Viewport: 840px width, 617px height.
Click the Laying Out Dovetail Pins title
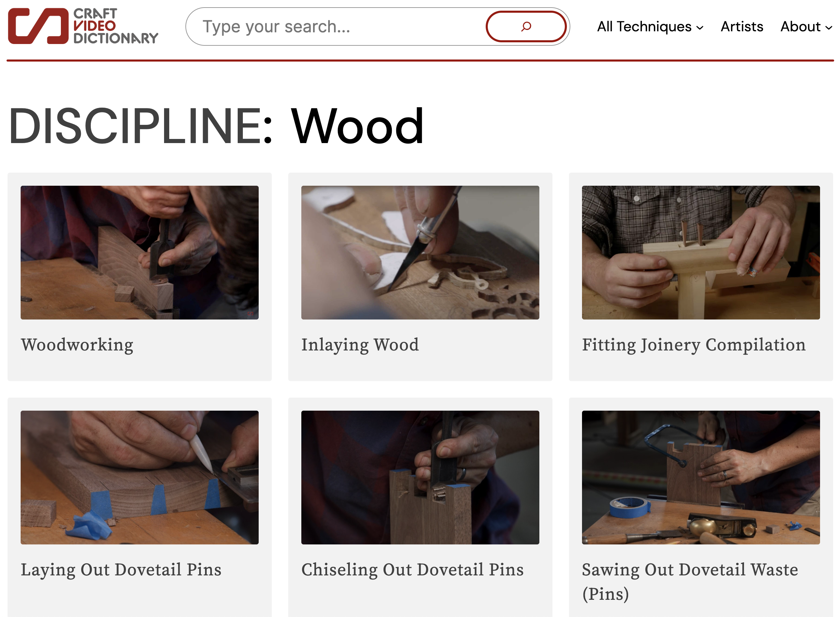121,569
